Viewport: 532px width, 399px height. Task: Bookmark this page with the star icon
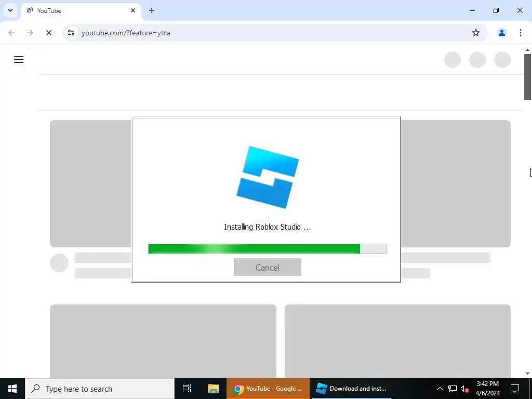[476, 33]
